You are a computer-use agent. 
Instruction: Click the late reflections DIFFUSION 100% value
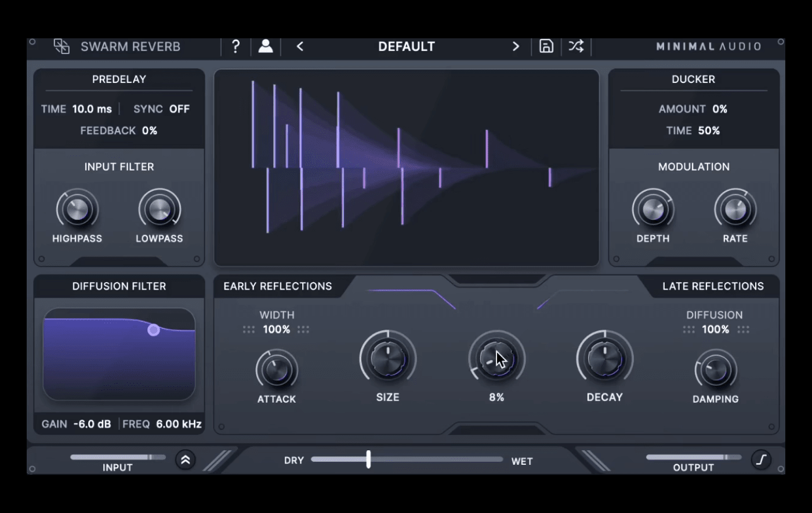[x=716, y=330]
